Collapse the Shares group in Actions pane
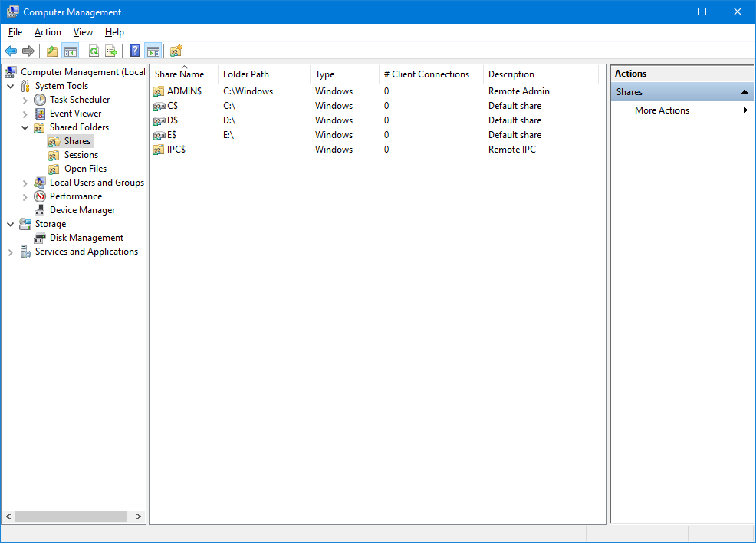The height and width of the screenshot is (543, 756). (744, 91)
